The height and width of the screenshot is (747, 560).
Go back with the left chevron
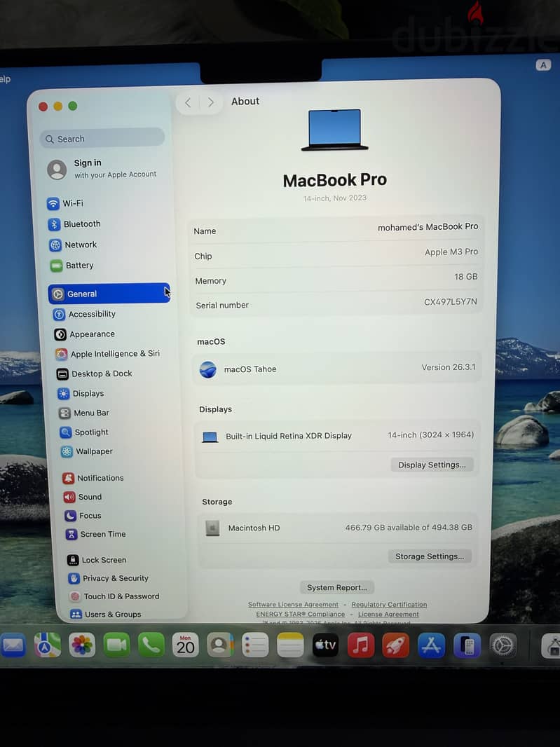(188, 102)
